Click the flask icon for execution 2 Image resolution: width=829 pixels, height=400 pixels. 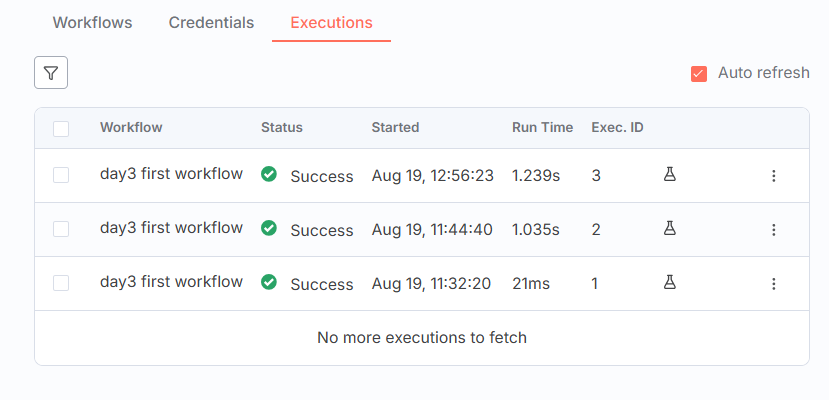pos(670,229)
